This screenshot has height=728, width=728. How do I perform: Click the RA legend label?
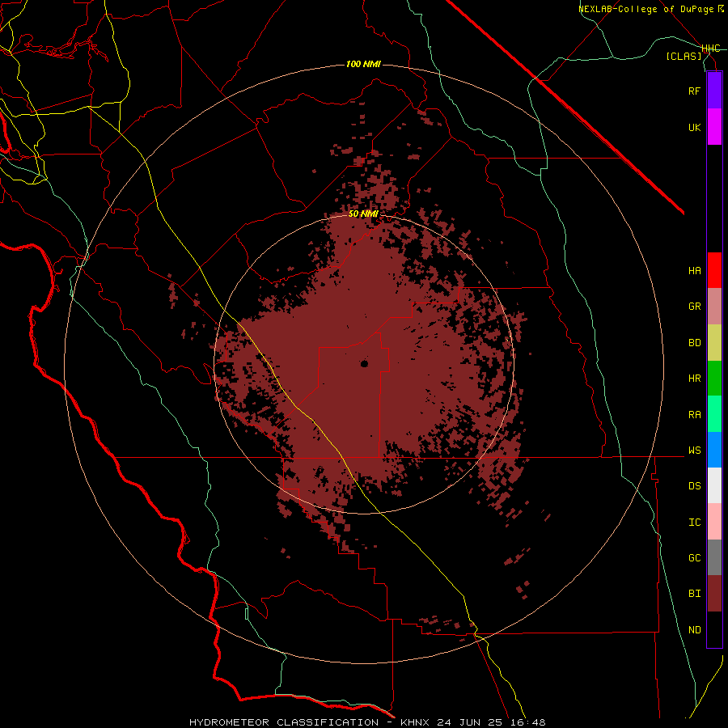click(x=695, y=415)
